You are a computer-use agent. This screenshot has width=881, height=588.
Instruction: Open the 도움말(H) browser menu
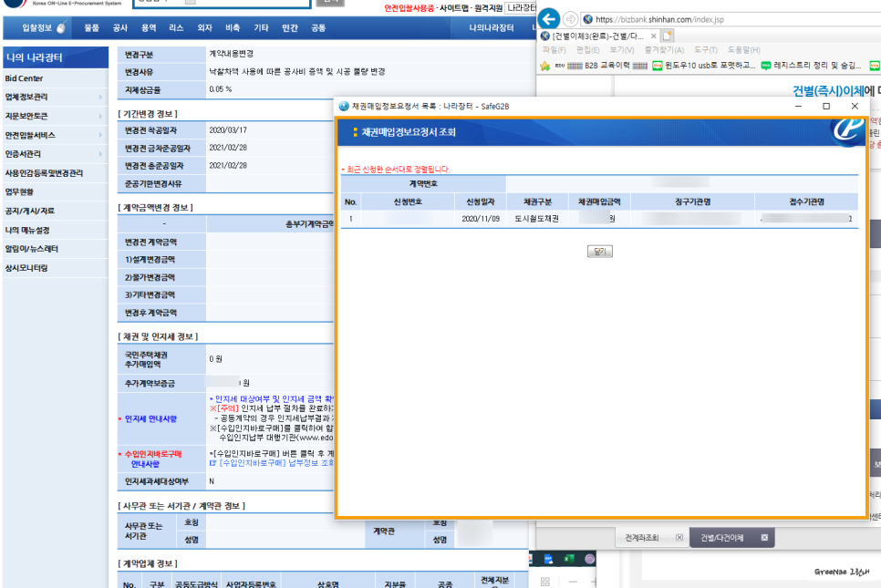[x=744, y=50]
